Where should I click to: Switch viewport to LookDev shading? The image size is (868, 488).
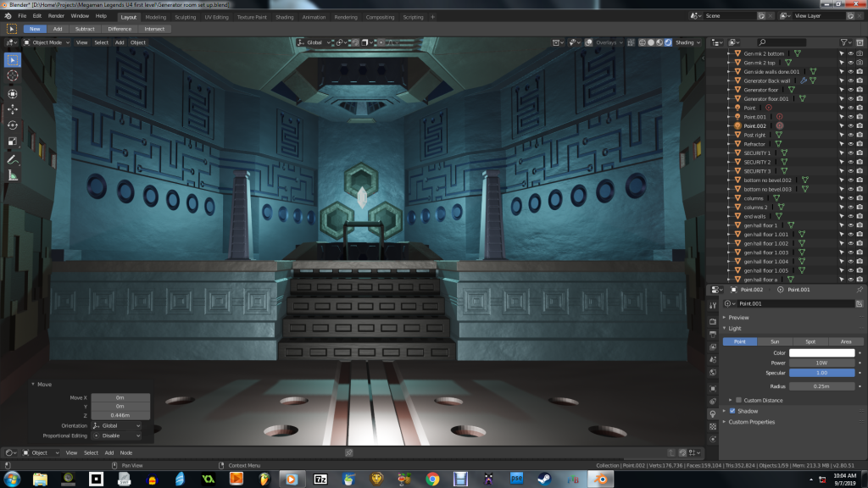[659, 42]
